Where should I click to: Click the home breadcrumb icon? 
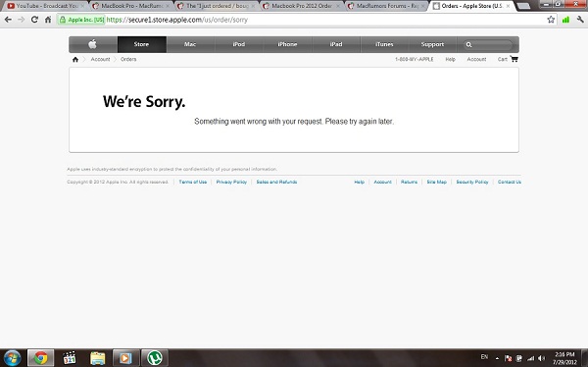pyautogui.click(x=75, y=59)
